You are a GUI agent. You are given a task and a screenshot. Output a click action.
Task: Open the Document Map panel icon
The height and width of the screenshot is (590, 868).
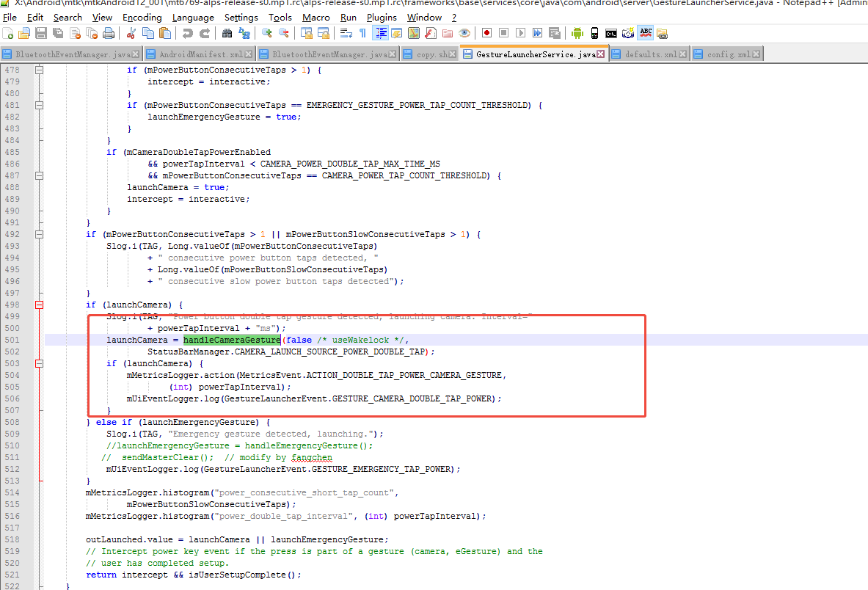pos(414,34)
